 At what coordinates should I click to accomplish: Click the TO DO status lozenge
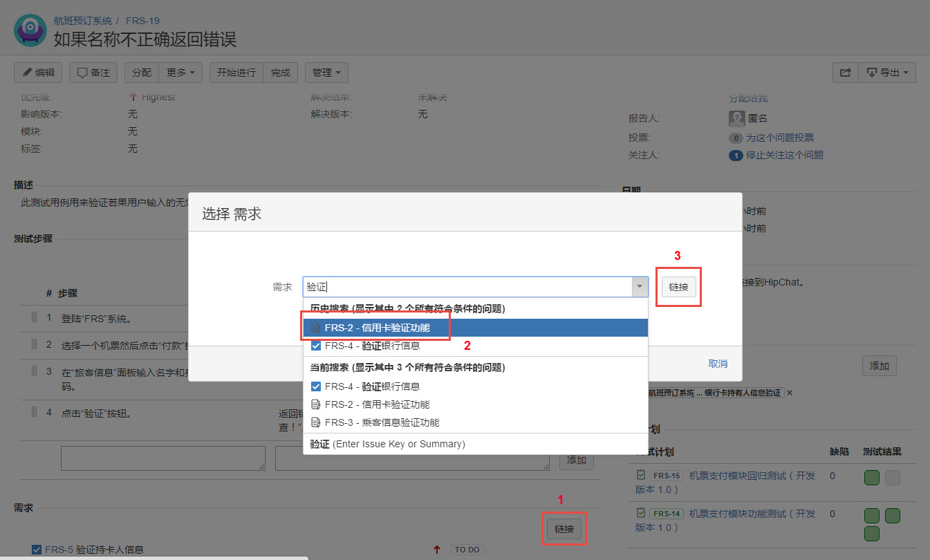[x=467, y=550]
